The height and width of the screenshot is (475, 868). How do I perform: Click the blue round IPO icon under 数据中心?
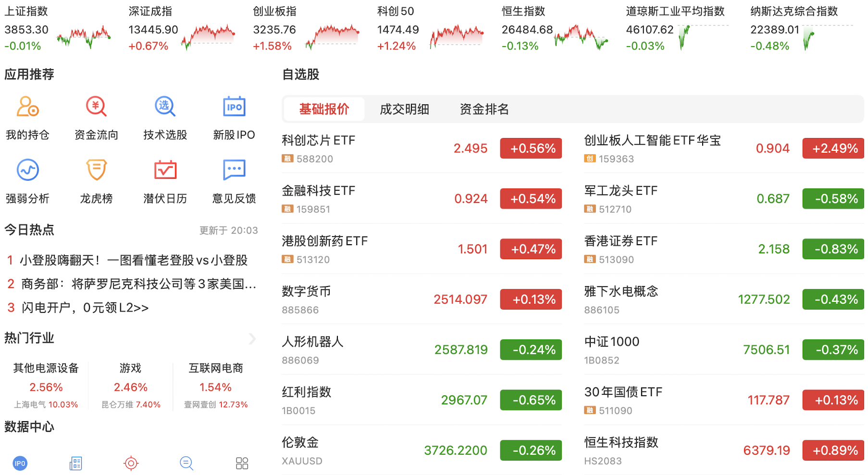(20, 463)
